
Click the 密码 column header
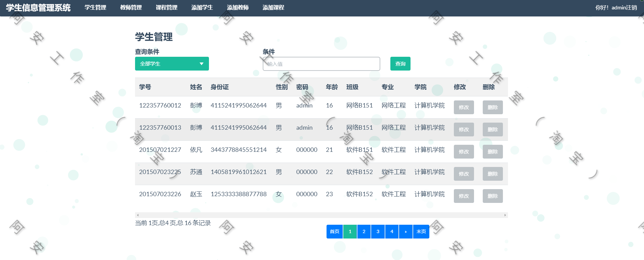(302, 87)
